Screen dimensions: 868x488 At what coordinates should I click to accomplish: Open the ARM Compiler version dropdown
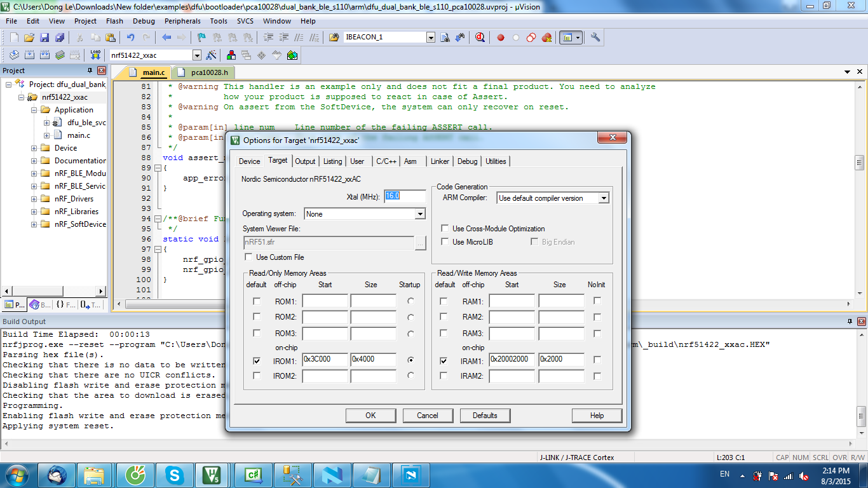(x=604, y=198)
